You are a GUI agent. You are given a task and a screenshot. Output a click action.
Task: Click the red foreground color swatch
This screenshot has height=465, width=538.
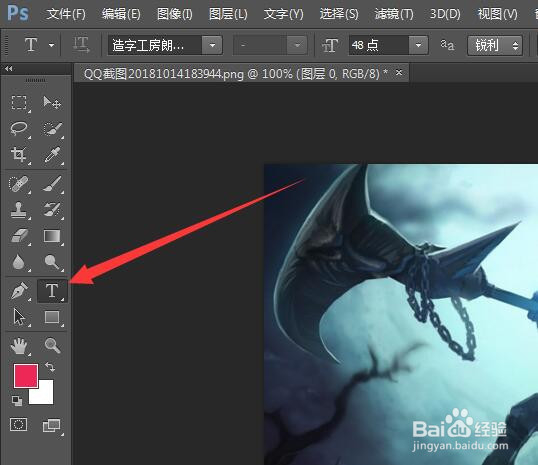tap(26, 376)
